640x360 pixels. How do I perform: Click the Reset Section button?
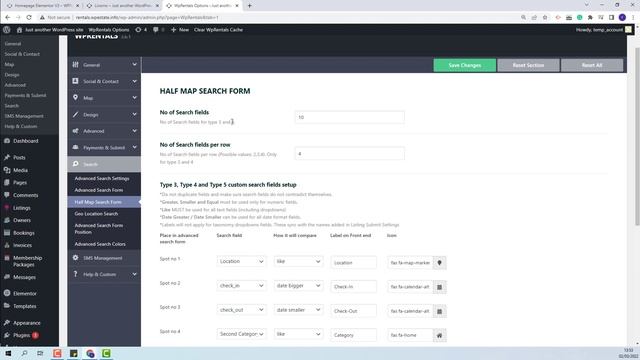pyautogui.click(x=528, y=65)
